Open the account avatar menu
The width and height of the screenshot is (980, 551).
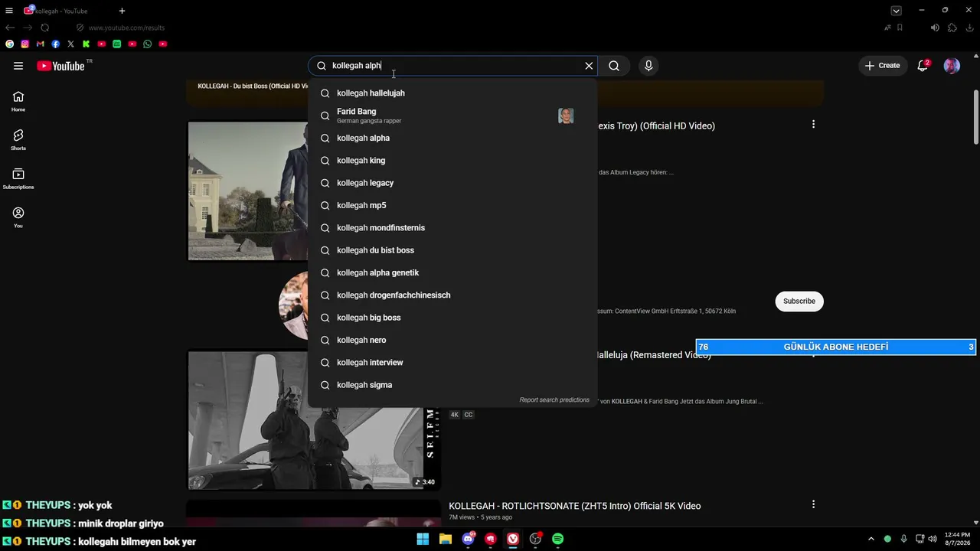coord(952,66)
